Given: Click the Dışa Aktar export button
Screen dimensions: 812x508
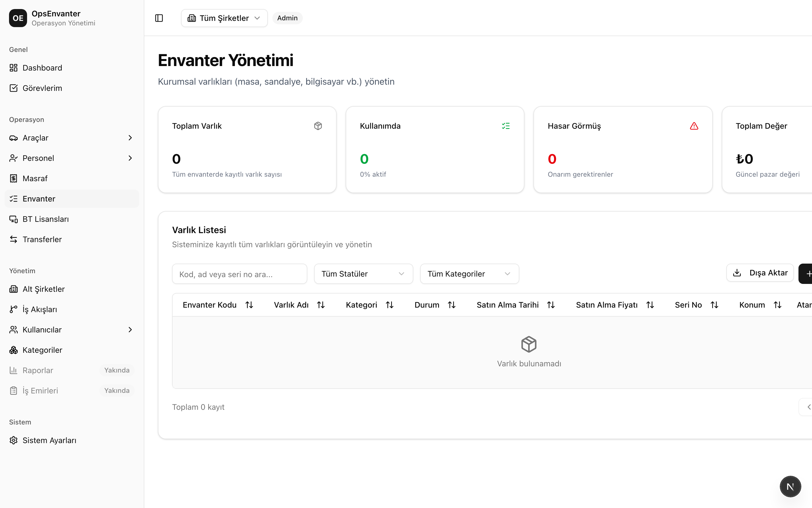Looking at the screenshot, I should tap(760, 273).
